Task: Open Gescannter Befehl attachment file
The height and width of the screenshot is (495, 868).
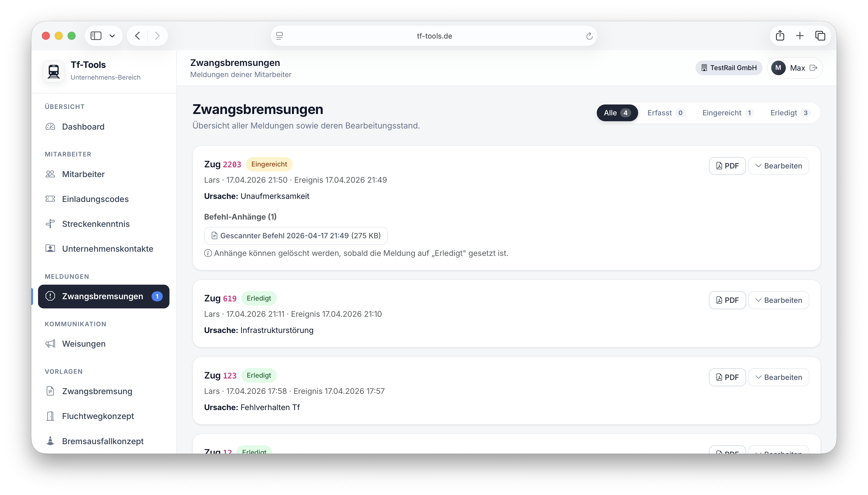Action: [x=296, y=235]
